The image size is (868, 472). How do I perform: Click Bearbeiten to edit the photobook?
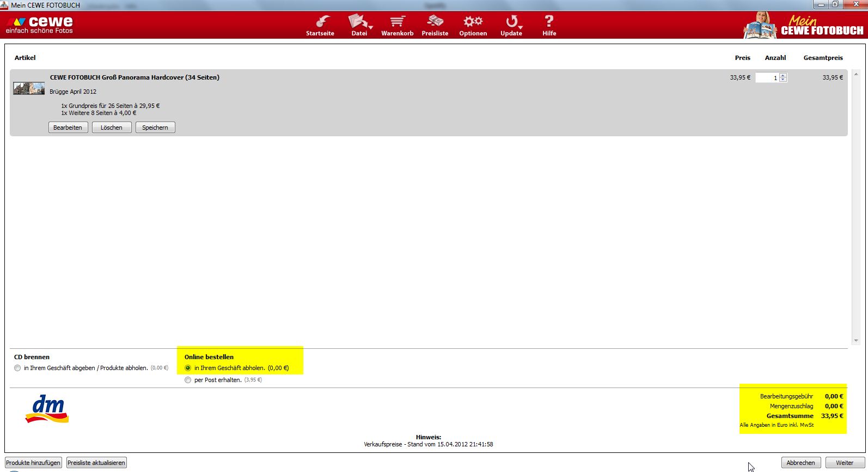click(68, 128)
